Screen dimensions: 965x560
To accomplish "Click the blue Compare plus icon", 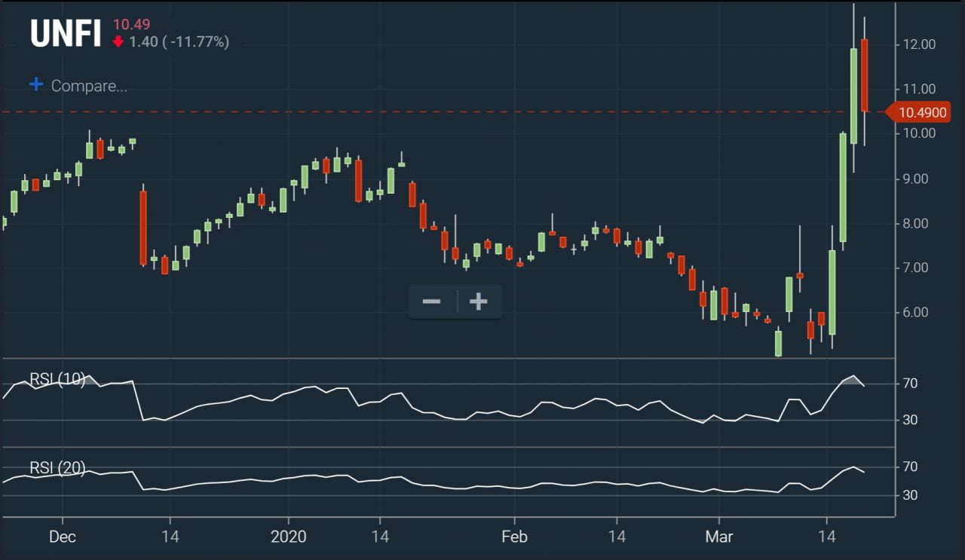I will [x=35, y=84].
